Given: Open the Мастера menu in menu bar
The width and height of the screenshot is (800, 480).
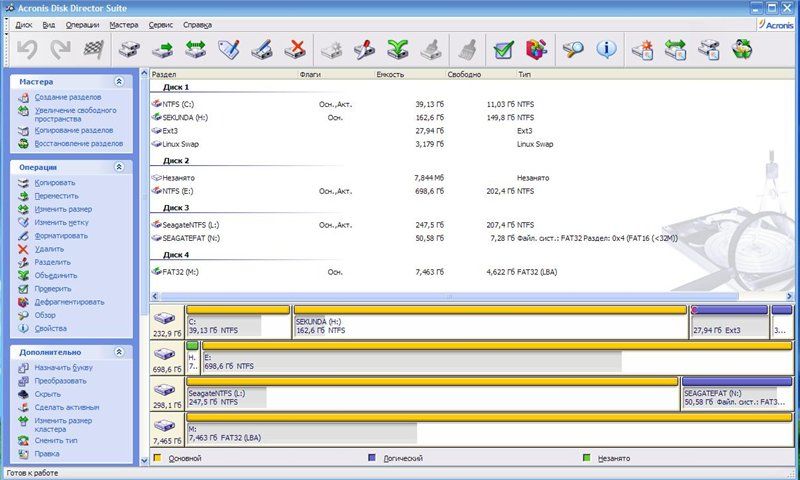Looking at the screenshot, I should pos(123,24).
